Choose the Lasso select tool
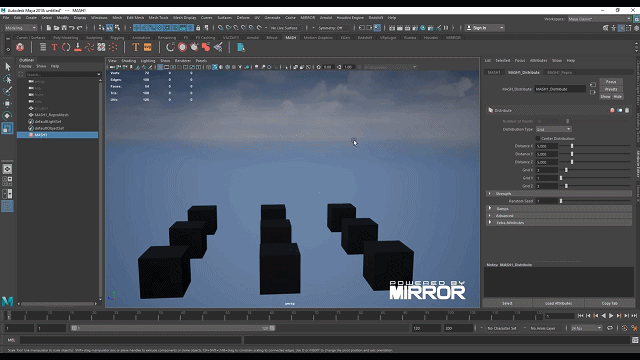The image size is (640, 360). pos(7,79)
